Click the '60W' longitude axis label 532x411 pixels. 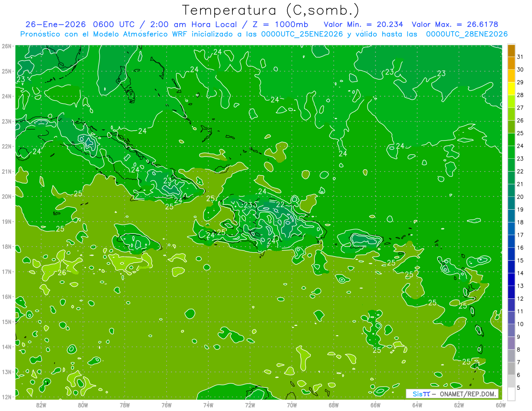tap(501, 405)
